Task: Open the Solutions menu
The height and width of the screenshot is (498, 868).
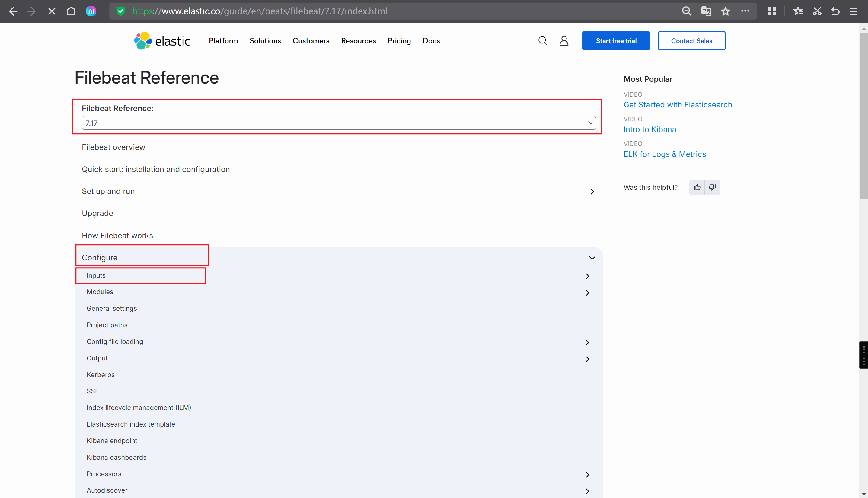Action: coord(265,41)
